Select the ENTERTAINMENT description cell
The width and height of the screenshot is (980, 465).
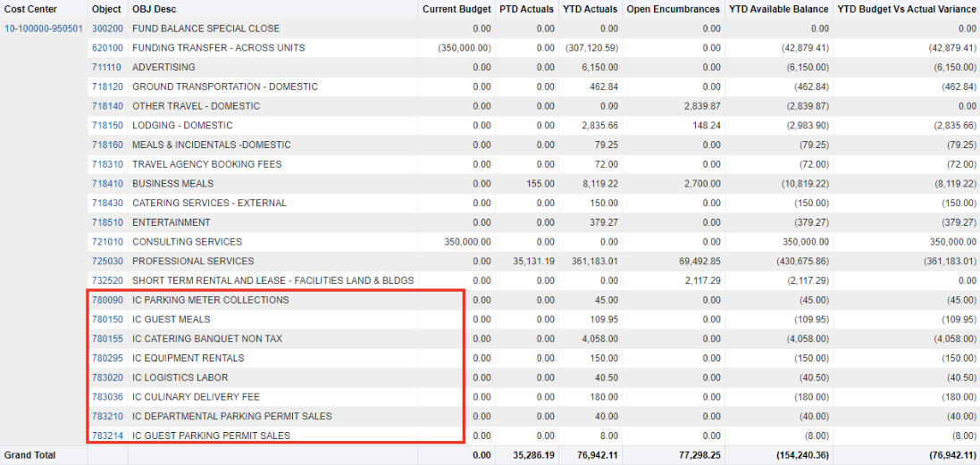click(x=172, y=222)
